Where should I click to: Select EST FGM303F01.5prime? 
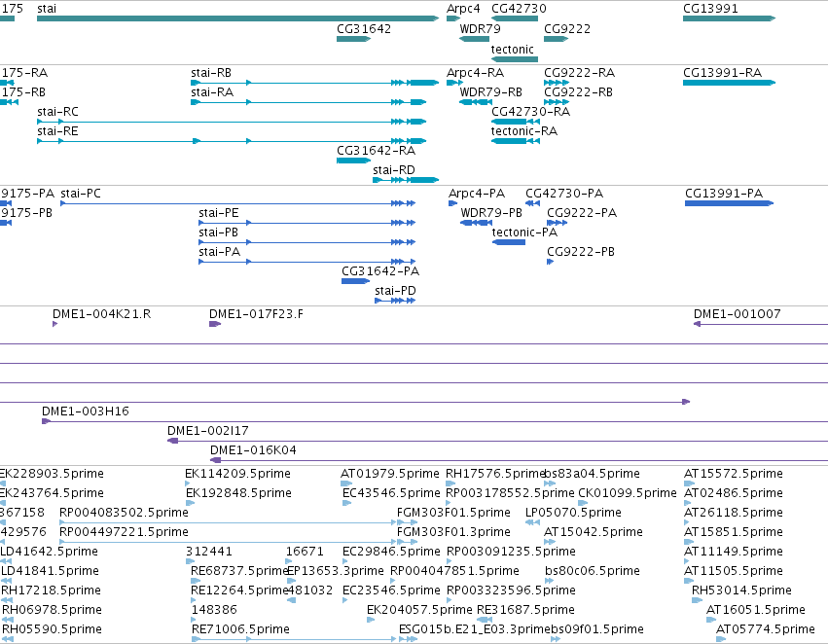coord(407,522)
